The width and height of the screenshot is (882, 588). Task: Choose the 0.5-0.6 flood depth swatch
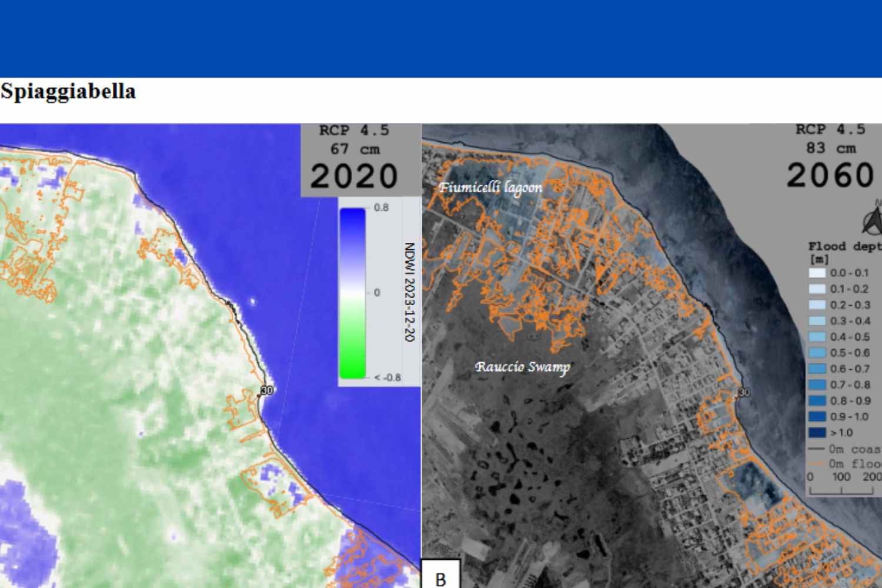pyautogui.click(x=817, y=353)
